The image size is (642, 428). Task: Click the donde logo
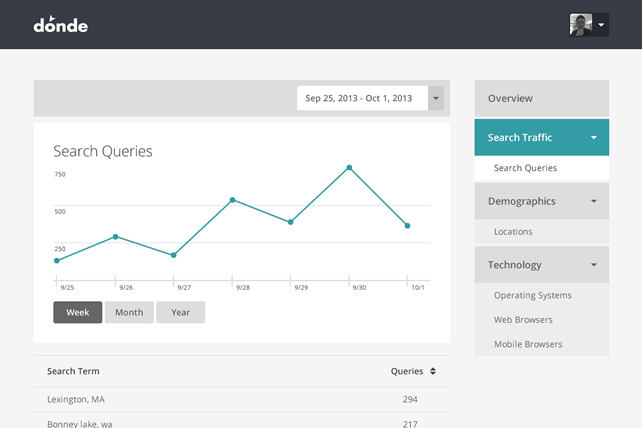[61, 24]
